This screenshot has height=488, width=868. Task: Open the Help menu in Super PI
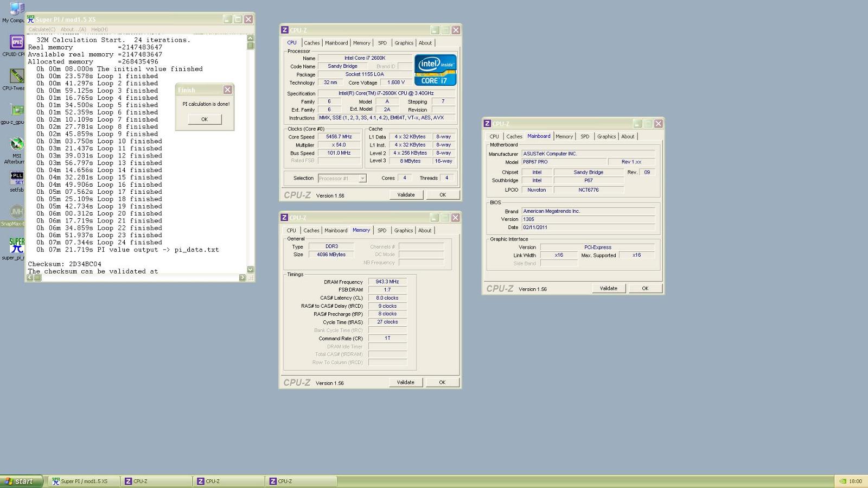tap(99, 29)
